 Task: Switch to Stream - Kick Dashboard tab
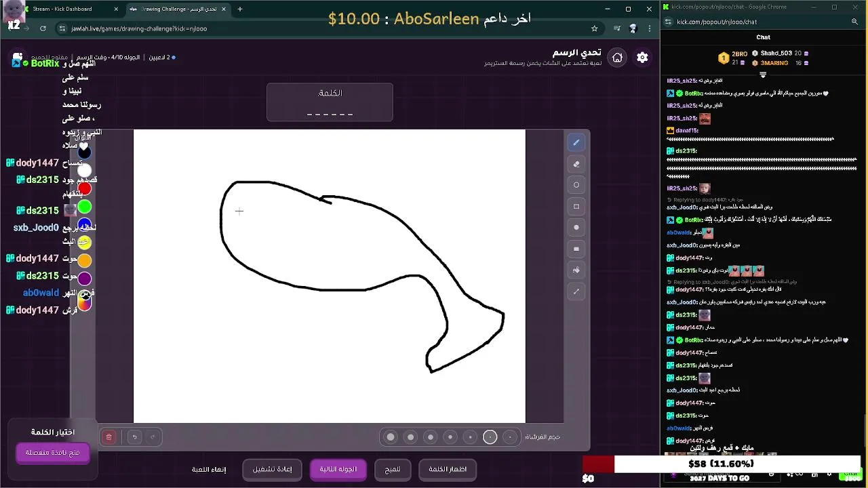click(x=68, y=9)
